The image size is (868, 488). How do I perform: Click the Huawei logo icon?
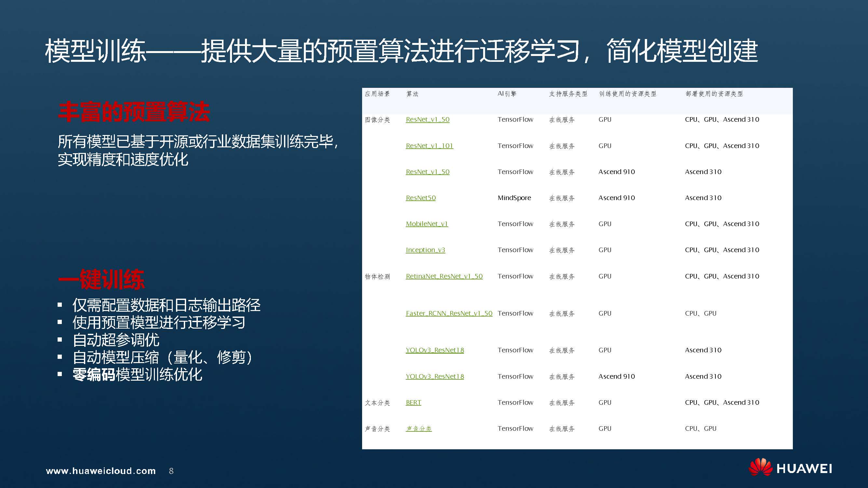760,468
